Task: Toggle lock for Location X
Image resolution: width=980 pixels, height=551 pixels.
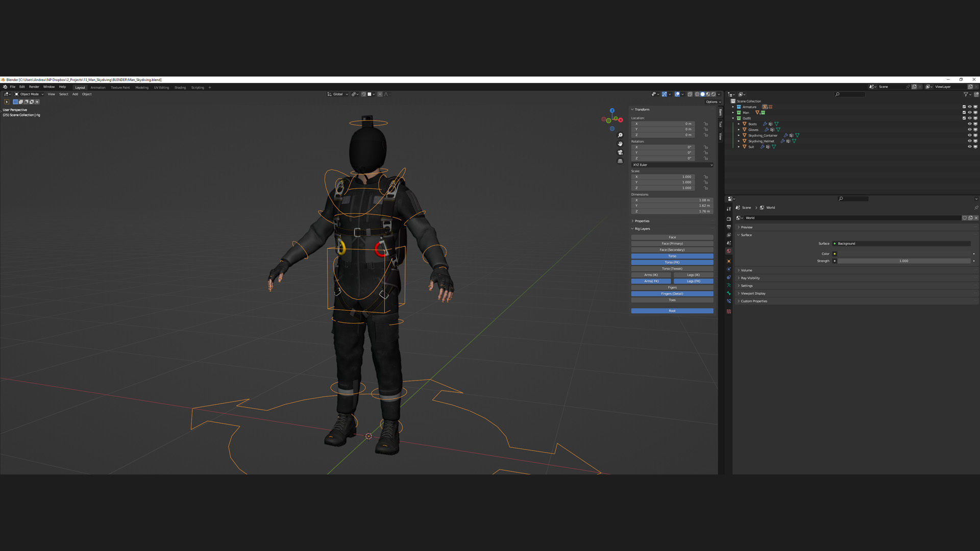Action: (706, 124)
